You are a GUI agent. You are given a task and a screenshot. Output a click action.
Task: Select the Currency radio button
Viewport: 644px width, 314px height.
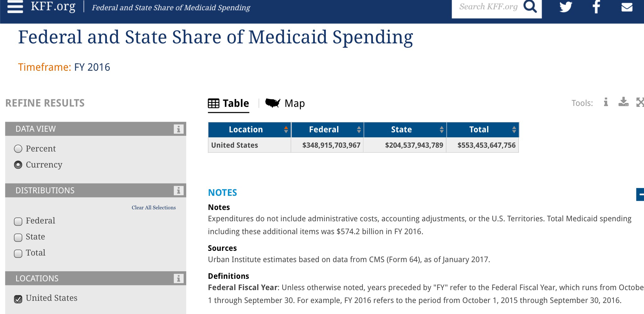click(18, 165)
